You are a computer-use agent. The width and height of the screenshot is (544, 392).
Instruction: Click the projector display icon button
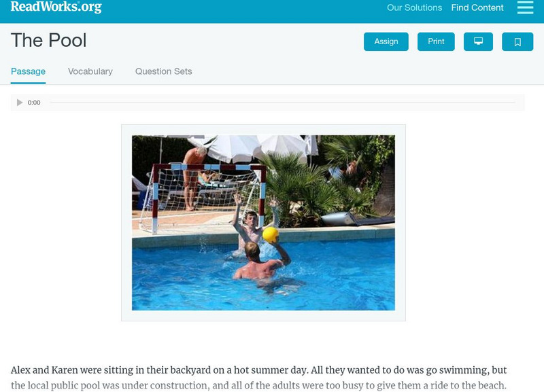click(x=478, y=41)
